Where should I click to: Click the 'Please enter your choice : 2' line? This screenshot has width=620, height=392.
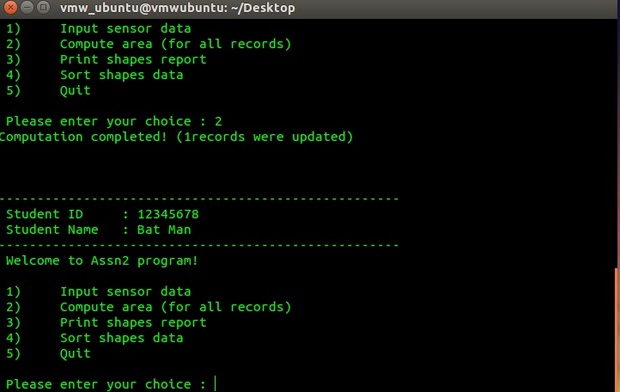114,121
